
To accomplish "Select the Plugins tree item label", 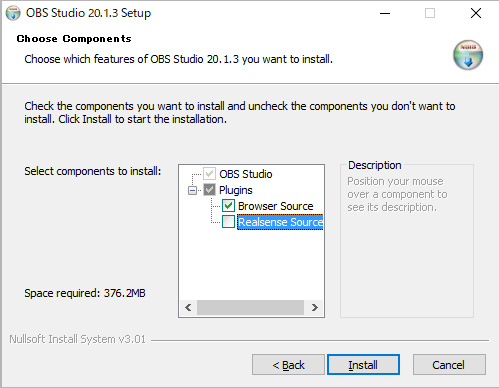I will pyautogui.click(x=236, y=190).
